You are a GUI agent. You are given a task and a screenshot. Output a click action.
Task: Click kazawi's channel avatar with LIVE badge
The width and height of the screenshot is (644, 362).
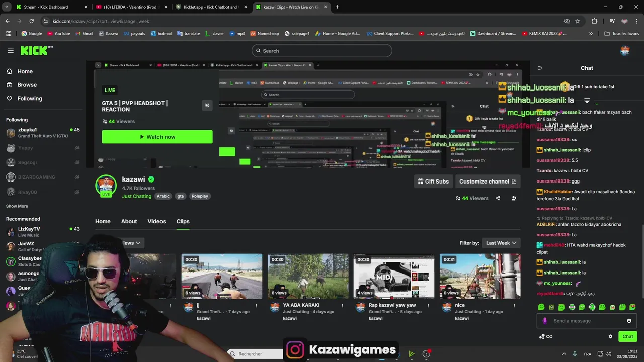[106, 186]
